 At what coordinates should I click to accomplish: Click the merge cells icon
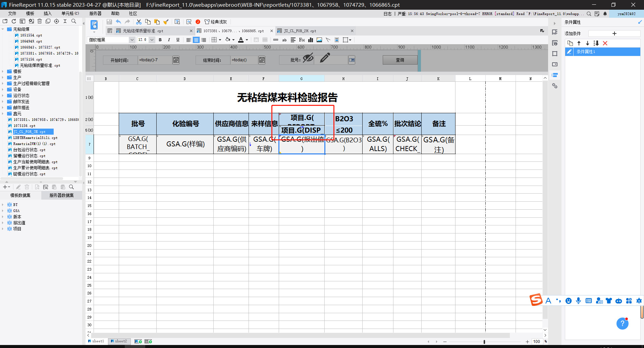pyautogui.click(x=256, y=40)
